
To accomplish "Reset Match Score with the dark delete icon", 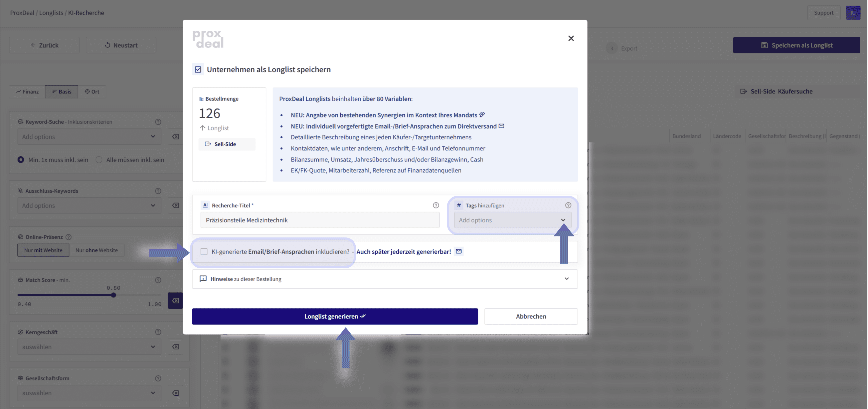I will click(x=176, y=300).
